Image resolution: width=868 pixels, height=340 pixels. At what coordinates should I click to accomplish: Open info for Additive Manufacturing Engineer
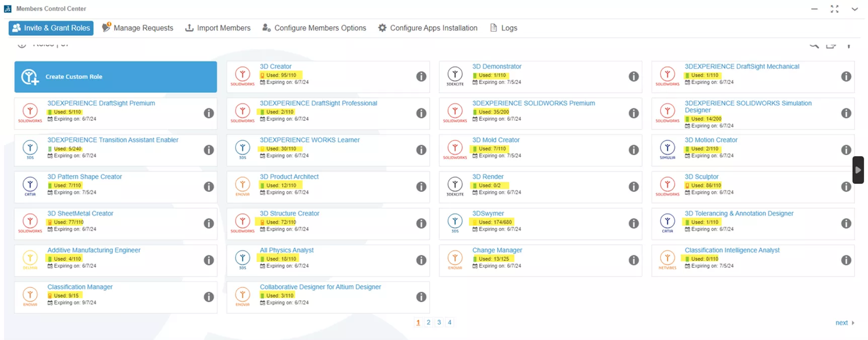click(209, 260)
